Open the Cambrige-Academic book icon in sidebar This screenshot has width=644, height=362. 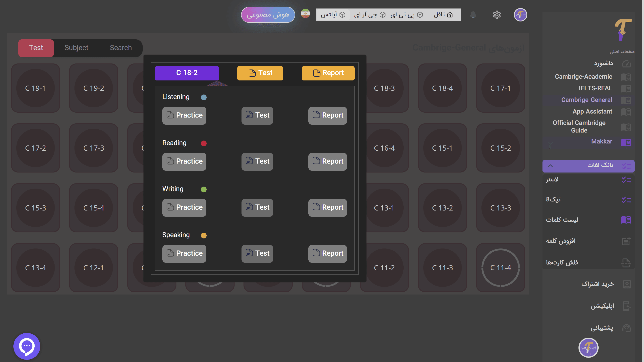tap(626, 77)
